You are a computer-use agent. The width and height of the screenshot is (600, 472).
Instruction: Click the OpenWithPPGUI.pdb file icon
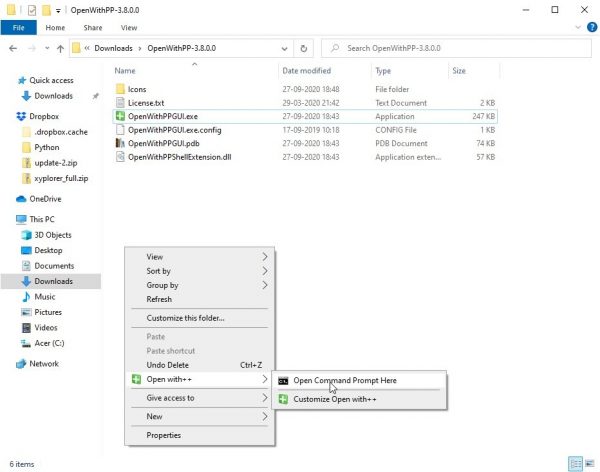point(120,143)
